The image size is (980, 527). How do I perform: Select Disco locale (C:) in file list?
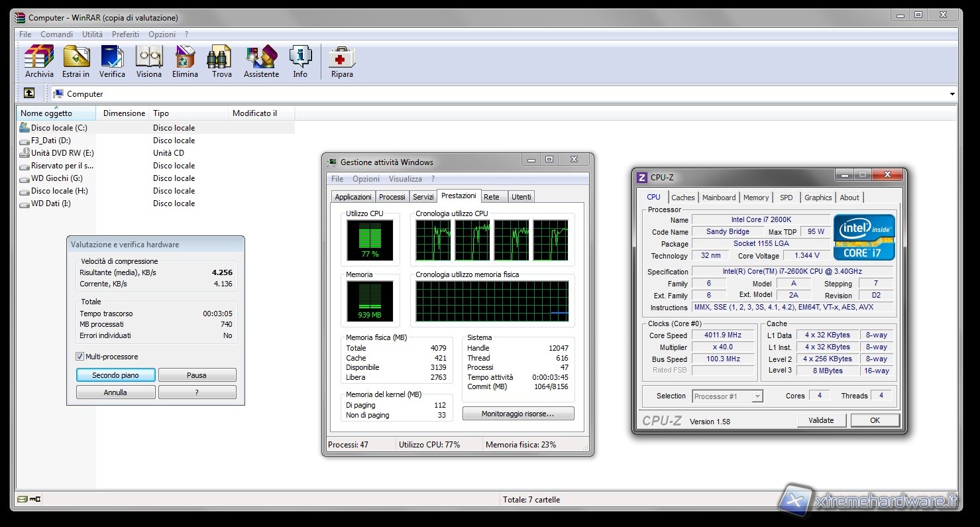[58, 128]
